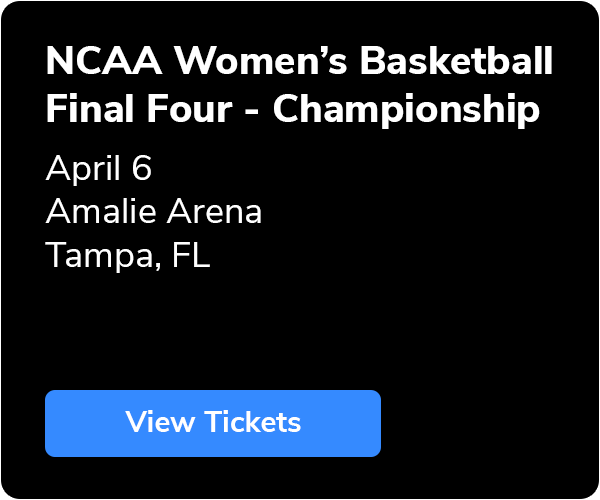Click the NCAA Women's Basketball title line
This screenshot has width=600, height=500.
[298, 62]
